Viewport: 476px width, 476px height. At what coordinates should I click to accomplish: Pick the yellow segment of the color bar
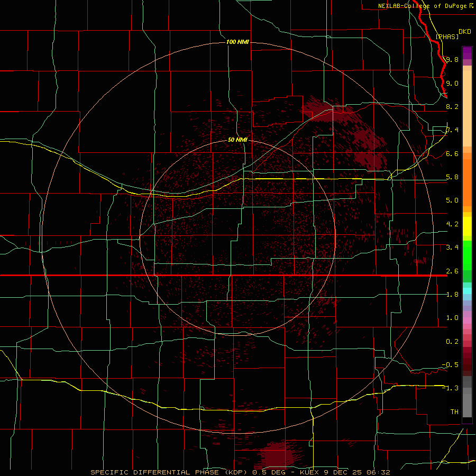[x=467, y=226]
